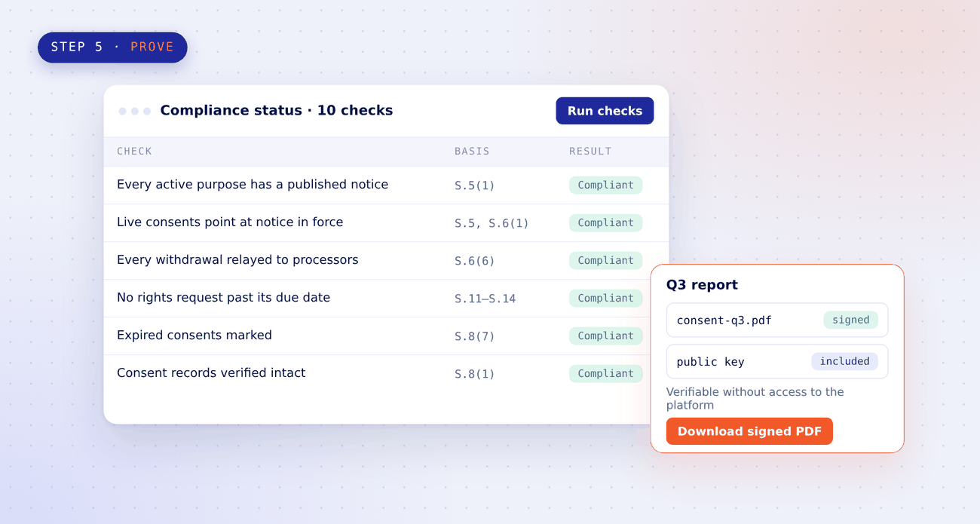
Task: Click Compliant badge for expired consents row
Action: click(x=605, y=336)
